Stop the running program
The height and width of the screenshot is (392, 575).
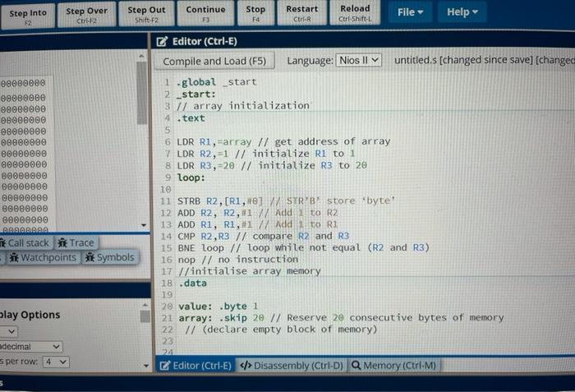click(x=255, y=13)
